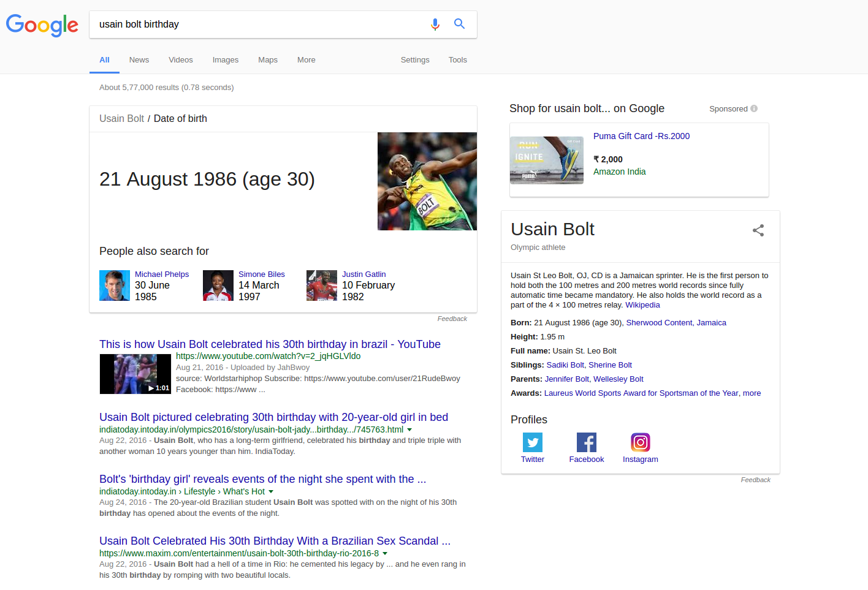The image size is (868, 590).
Task: Open the Wikipedia link in description
Action: pyautogui.click(x=642, y=305)
